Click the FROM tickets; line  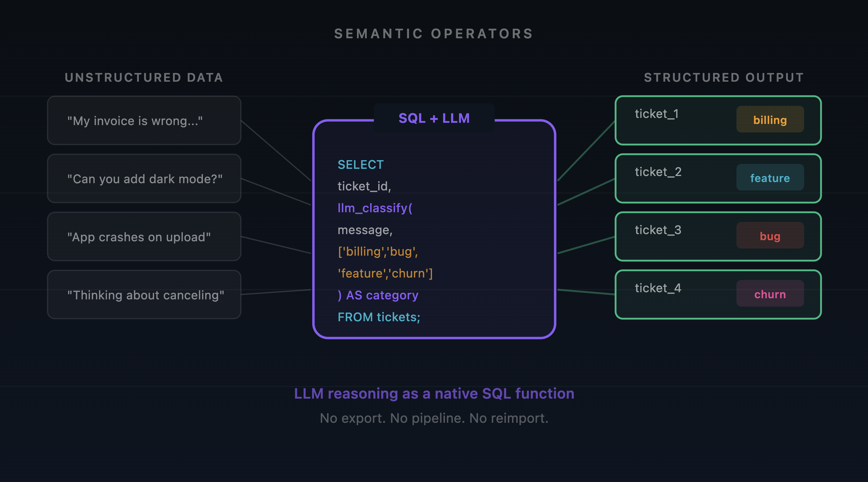coord(379,317)
